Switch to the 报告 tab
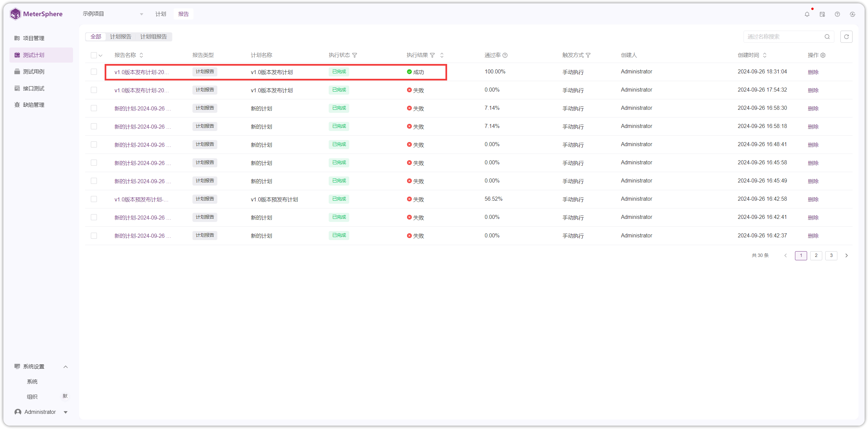 point(183,14)
